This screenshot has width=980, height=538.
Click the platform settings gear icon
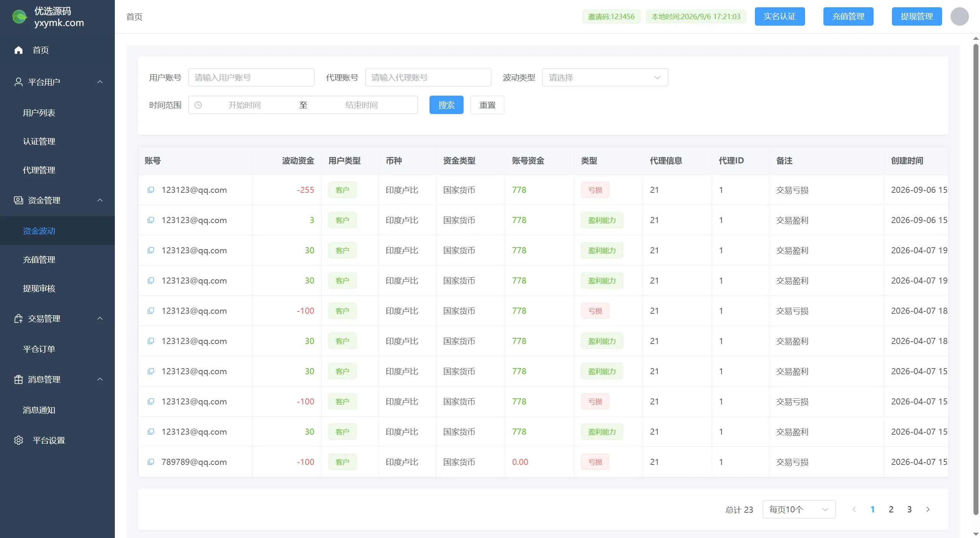(18, 440)
